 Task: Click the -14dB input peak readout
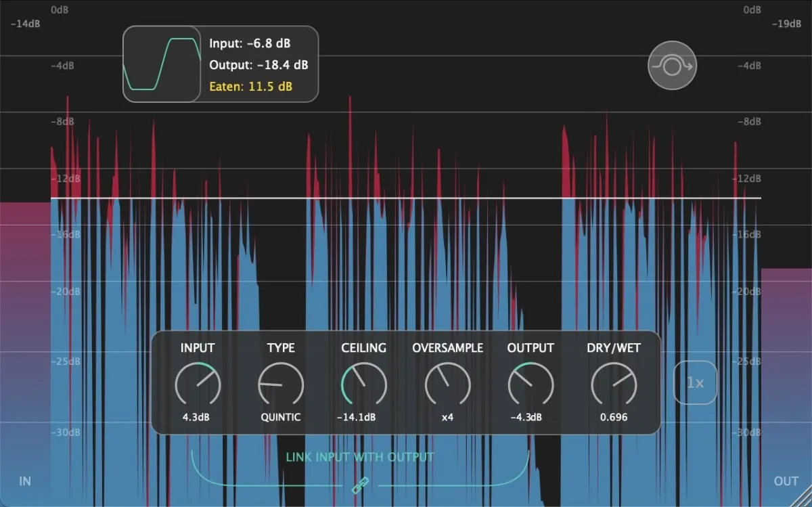click(x=26, y=24)
